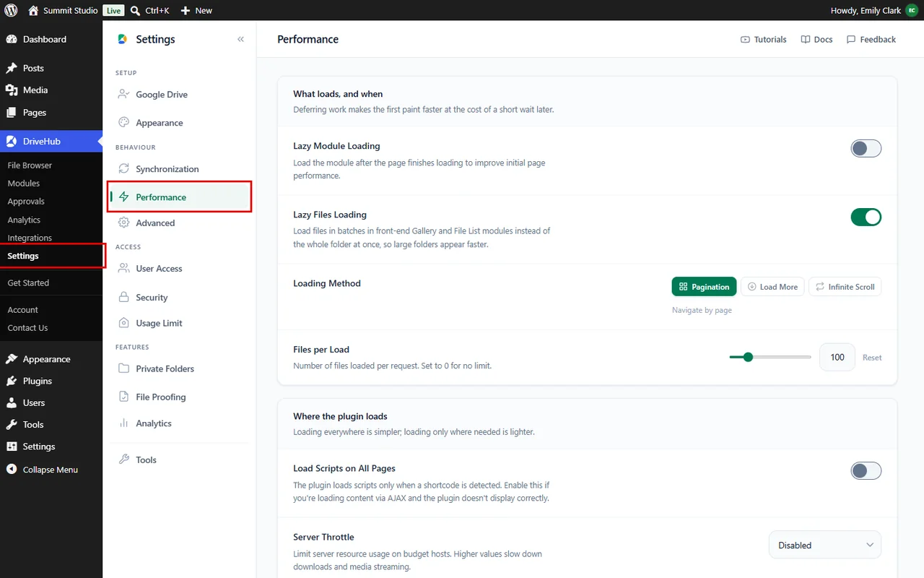The width and height of the screenshot is (924, 578).
Task: Click the Live status badge
Action: (113, 11)
